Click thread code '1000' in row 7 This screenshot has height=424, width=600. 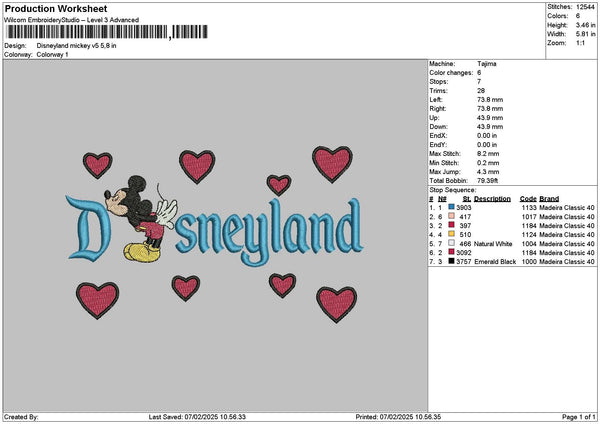(530, 262)
